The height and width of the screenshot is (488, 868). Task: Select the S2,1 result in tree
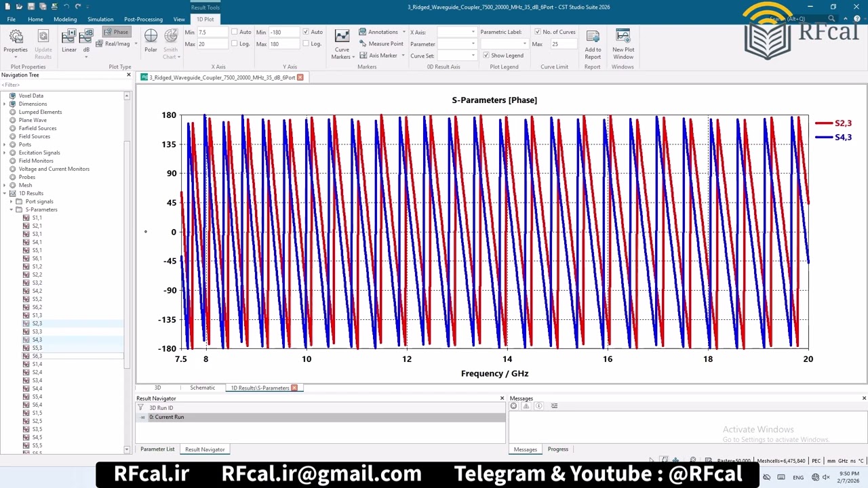[x=37, y=226]
